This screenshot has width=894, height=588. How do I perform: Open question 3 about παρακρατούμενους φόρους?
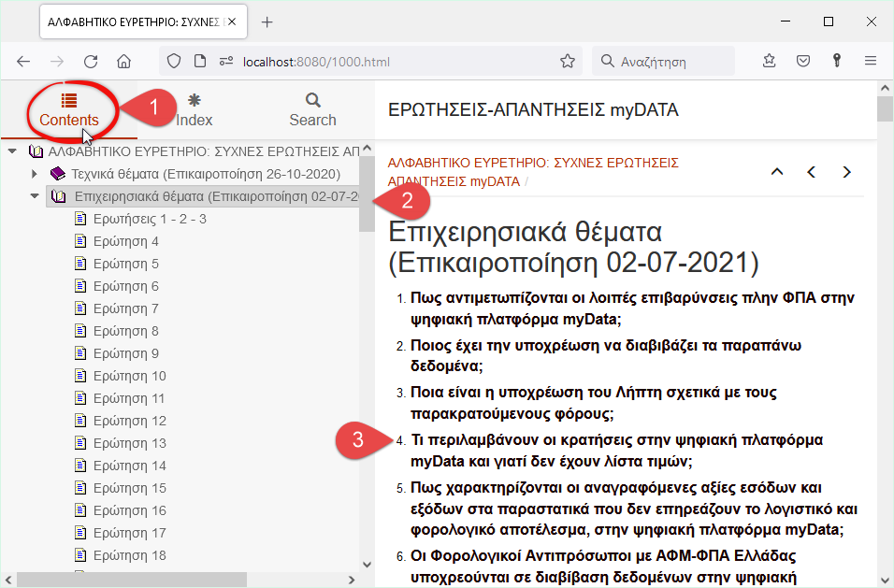pyautogui.click(x=594, y=403)
